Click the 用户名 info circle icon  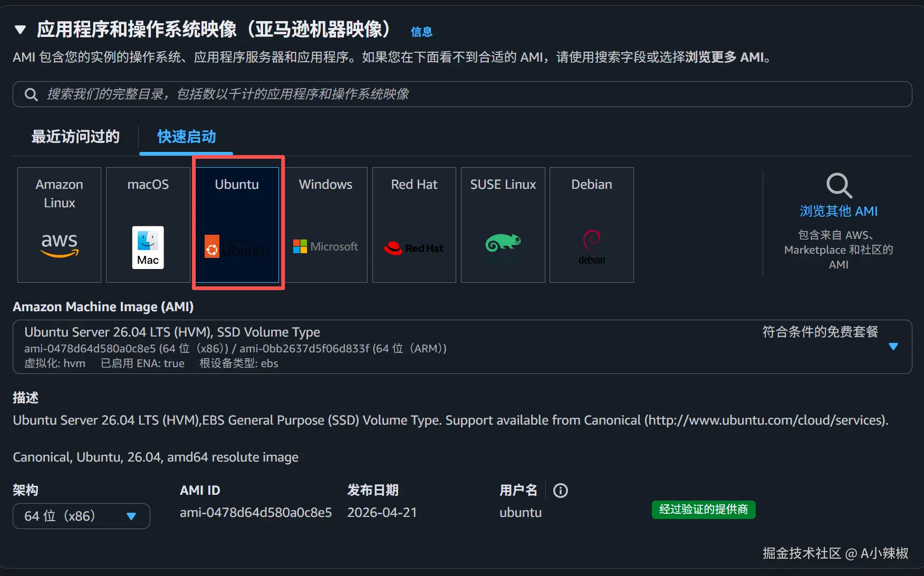tap(560, 491)
